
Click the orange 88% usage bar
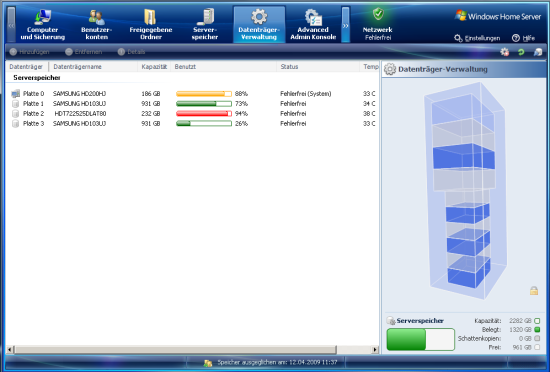(x=204, y=94)
